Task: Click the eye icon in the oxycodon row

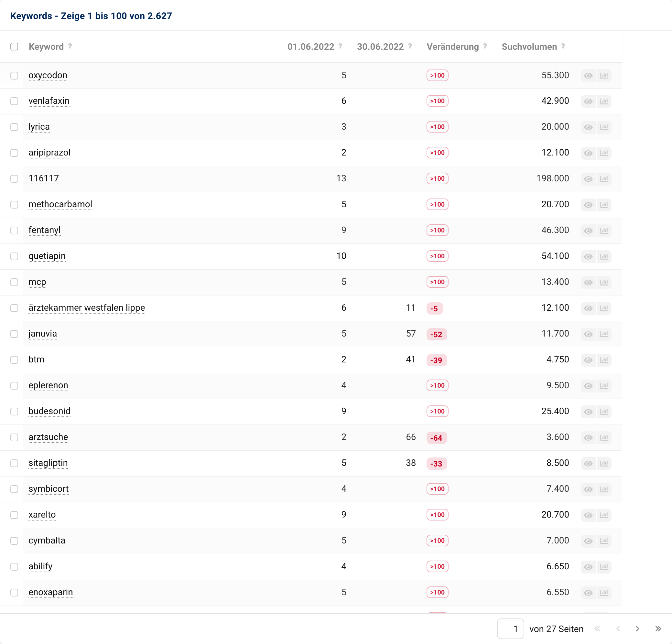Action: [x=588, y=76]
